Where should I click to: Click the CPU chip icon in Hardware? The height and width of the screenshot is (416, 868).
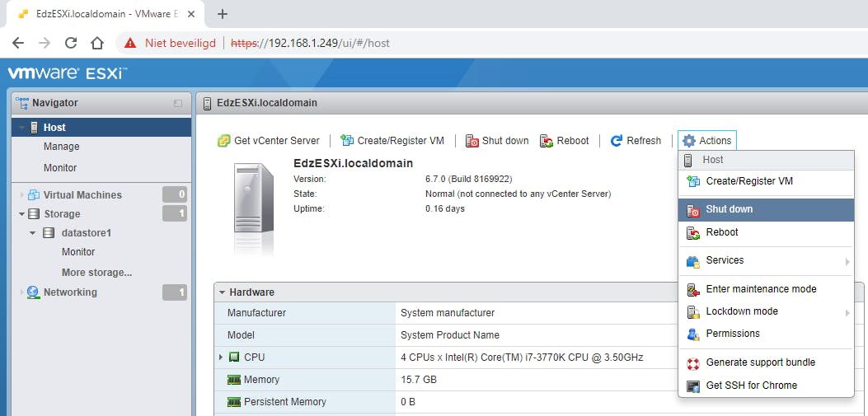[x=233, y=358]
